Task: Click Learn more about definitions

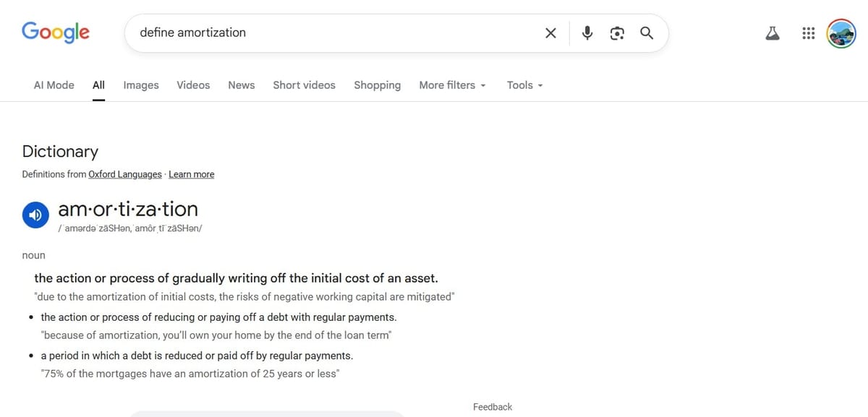Action: point(191,173)
